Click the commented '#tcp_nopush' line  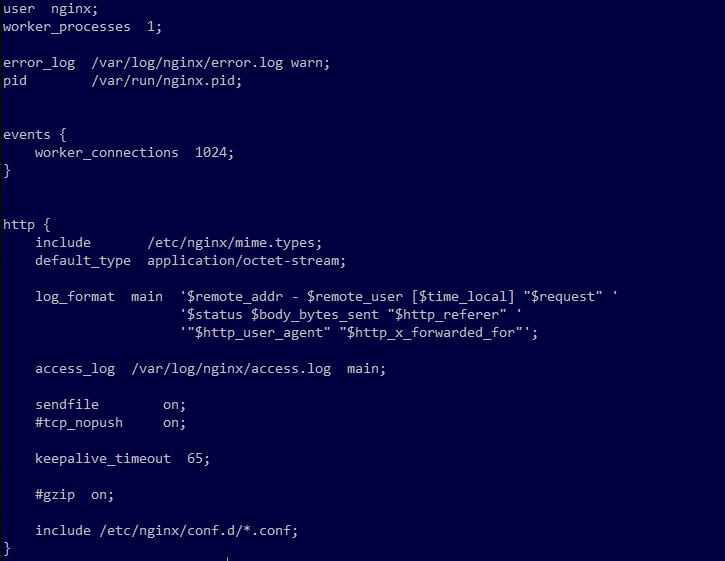click(79, 422)
